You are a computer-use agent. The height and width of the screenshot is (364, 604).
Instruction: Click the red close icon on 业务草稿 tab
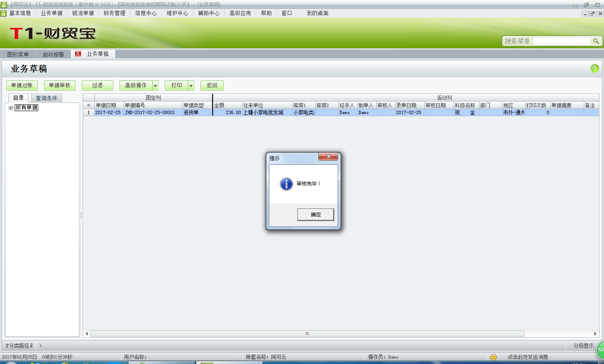pyautogui.click(x=77, y=54)
